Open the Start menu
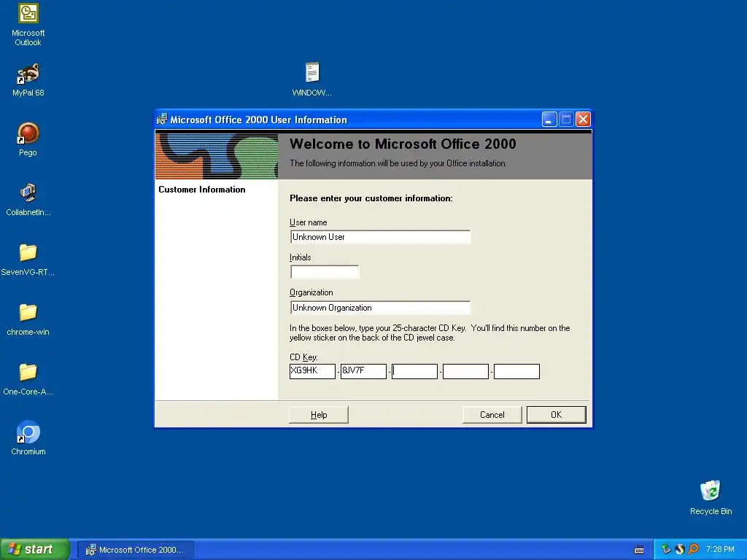This screenshot has width=747, height=560. point(35,550)
